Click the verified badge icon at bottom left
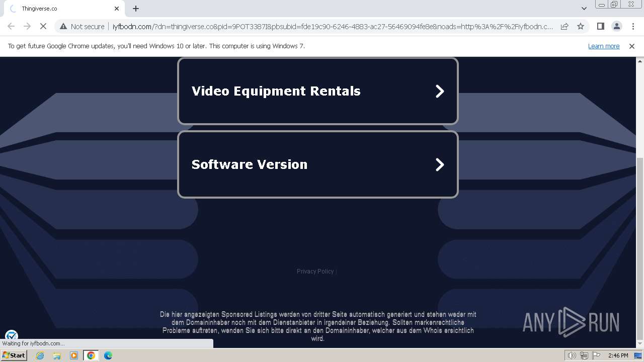644x362 pixels. tap(12, 336)
